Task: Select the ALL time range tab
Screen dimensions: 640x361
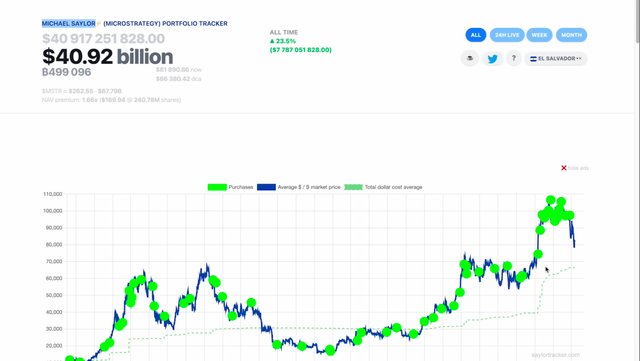Action: [x=476, y=35]
